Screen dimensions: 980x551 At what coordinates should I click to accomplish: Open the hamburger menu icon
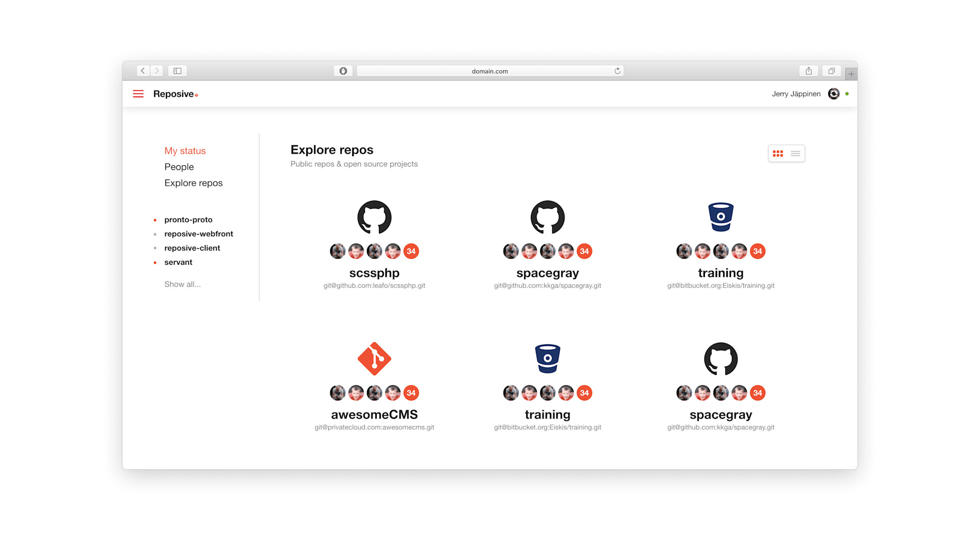tap(138, 94)
